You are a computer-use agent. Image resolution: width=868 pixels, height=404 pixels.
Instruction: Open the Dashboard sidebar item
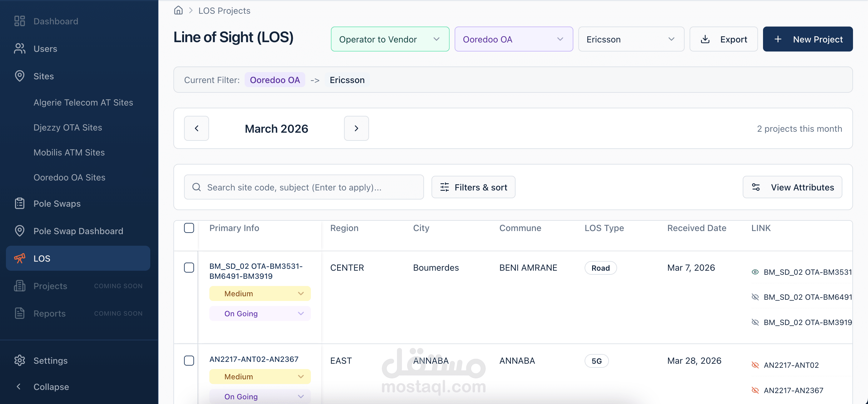click(x=56, y=21)
